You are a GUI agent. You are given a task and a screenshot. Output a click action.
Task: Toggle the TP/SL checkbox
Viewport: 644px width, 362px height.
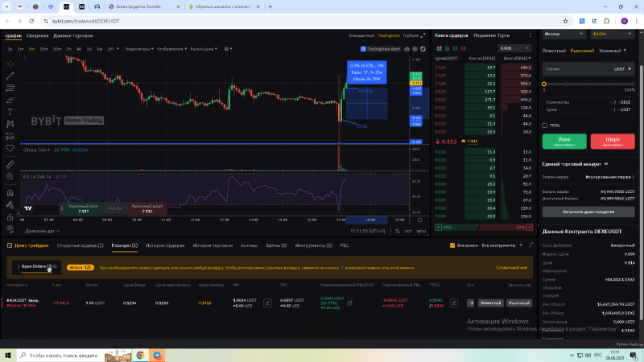(x=545, y=125)
